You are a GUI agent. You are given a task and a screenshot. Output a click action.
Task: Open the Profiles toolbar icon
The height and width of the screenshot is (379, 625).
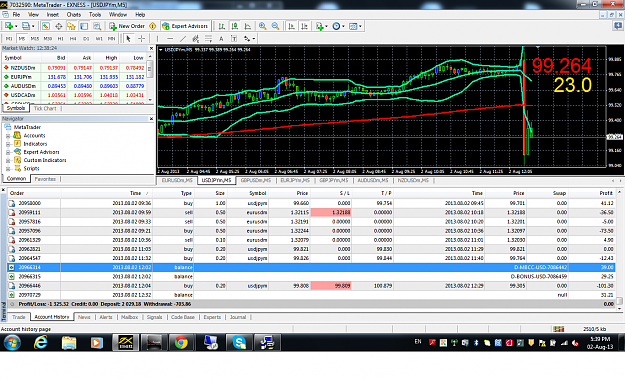[x=26, y=26]
